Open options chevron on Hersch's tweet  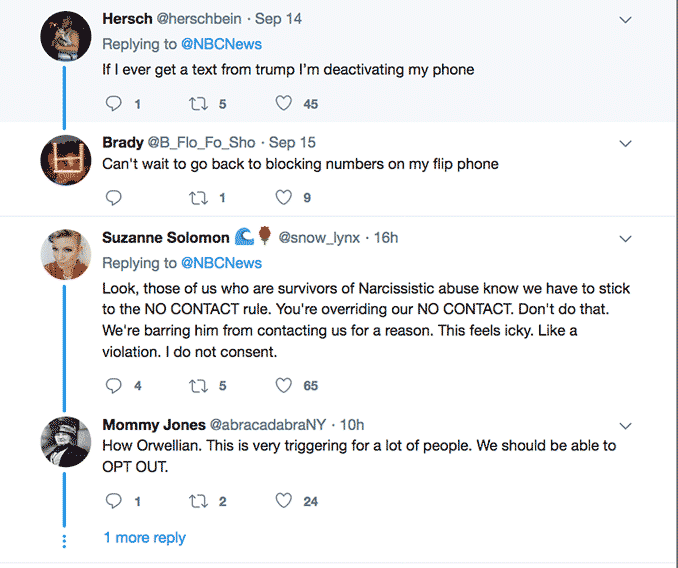(626, 20)
